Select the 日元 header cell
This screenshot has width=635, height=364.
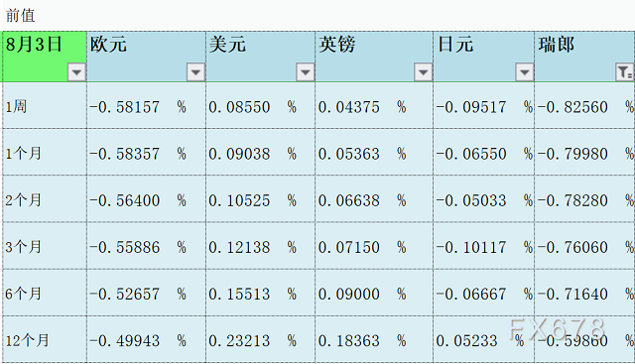tap(483, 57)
